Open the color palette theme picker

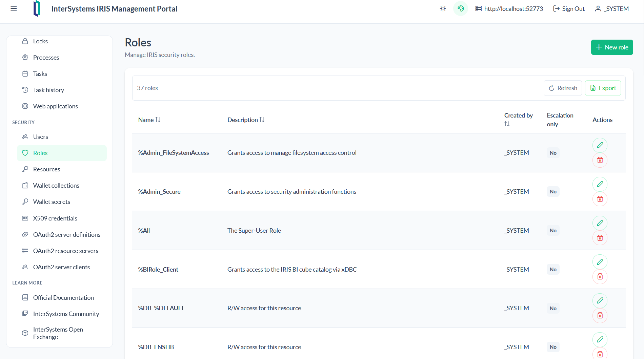(460, 8)
